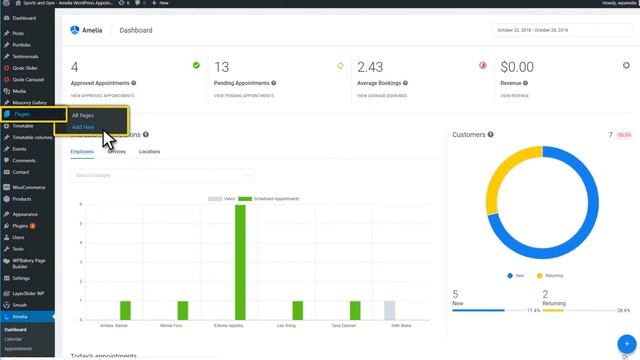Click the help icon beside Customers heading

[491, 134]
